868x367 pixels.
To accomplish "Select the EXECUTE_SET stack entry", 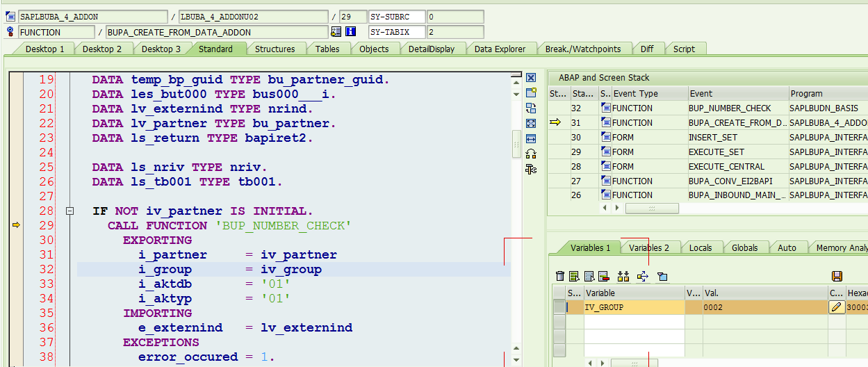I will [x=737, y=152].
